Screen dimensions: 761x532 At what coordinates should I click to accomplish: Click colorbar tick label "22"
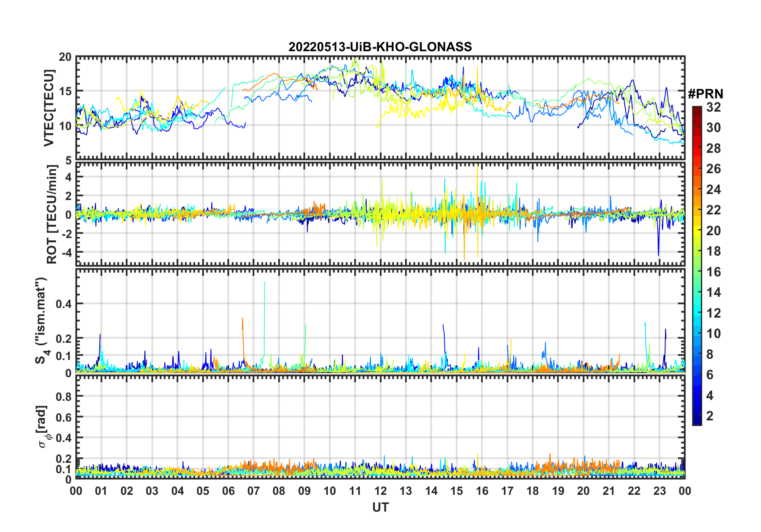(x=713, y=210)
